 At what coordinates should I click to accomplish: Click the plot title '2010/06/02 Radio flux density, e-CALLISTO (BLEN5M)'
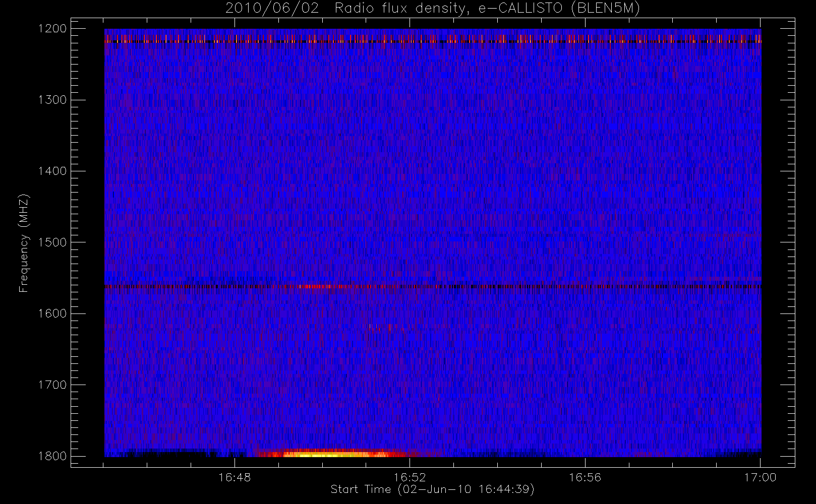[433, 9]
